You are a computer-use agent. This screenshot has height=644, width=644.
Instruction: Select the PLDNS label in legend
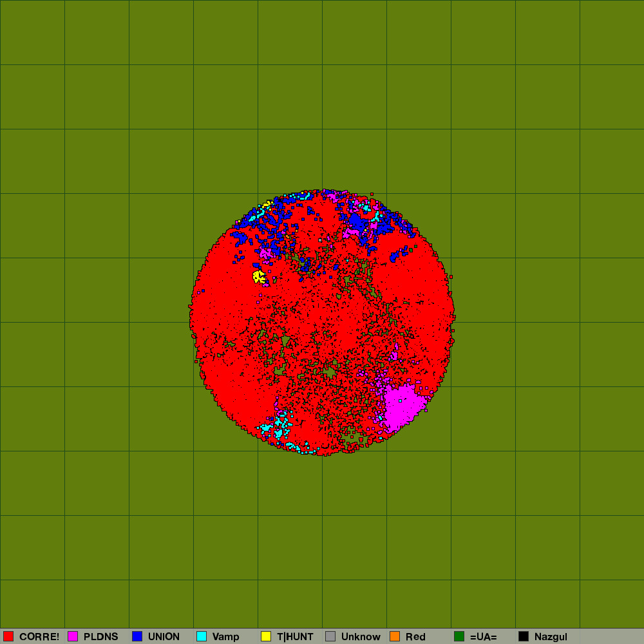pos(100,637)
